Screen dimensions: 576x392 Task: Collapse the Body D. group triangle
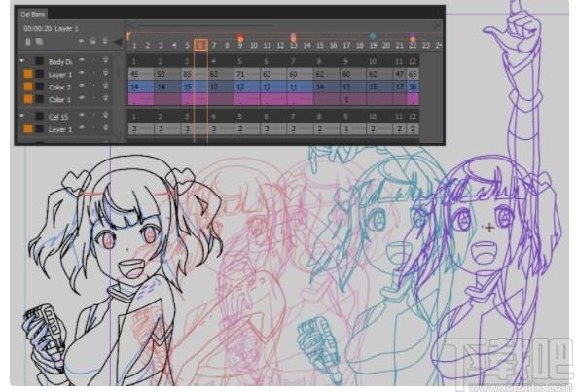point(22,60)
